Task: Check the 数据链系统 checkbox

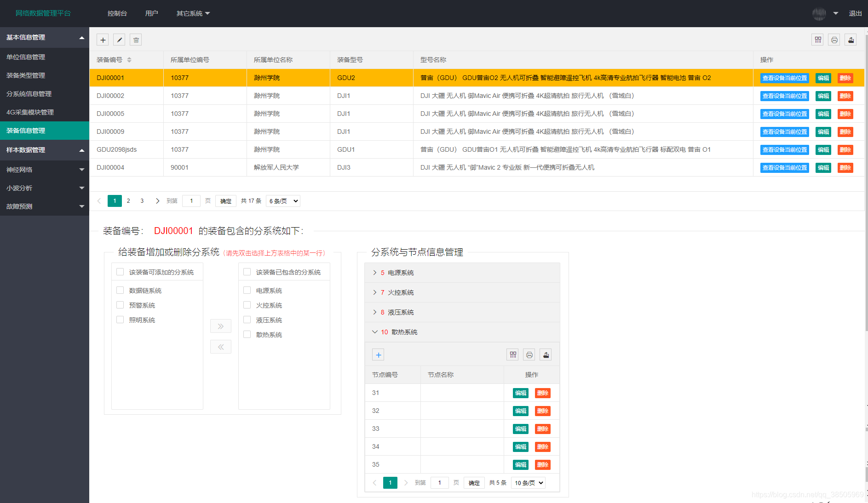Action: (120, 290)
